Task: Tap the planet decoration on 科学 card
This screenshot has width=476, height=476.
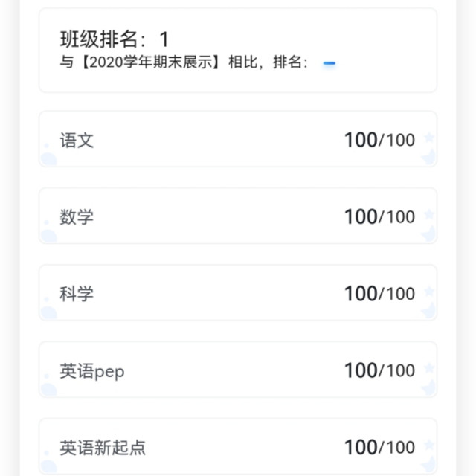Action: click(x=48, y=313)
